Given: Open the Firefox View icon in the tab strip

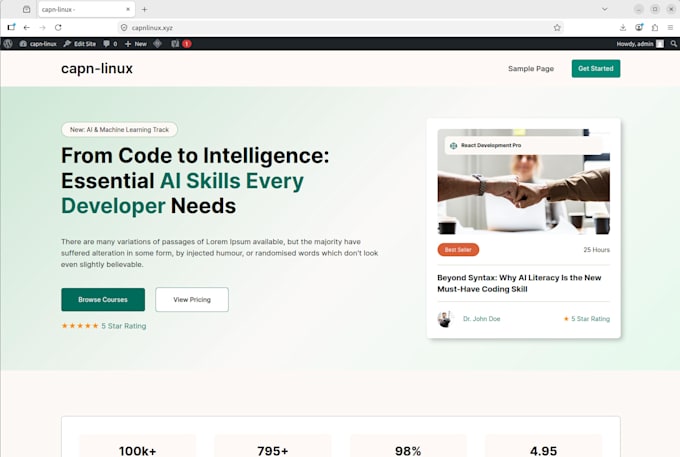Looking at the screenshot, I should click(x=26, y=9).
